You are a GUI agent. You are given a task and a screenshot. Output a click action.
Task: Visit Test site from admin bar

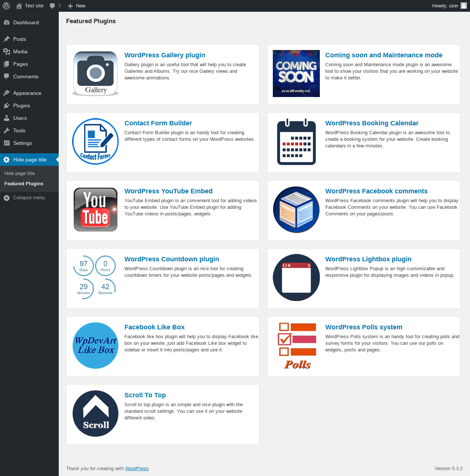tap(30, 6)
